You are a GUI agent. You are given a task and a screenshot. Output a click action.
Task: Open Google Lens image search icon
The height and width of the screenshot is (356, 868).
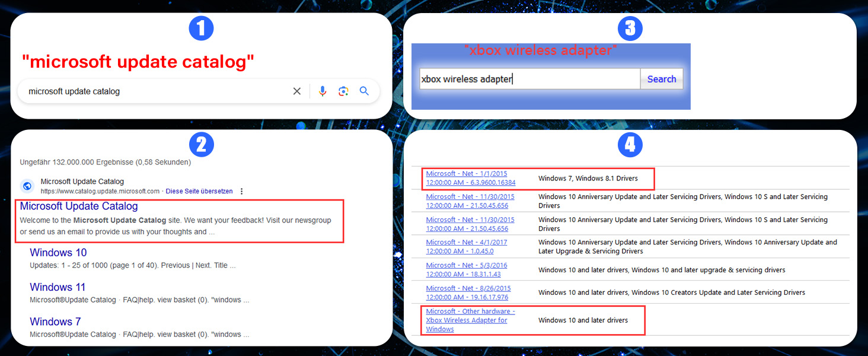343,91
